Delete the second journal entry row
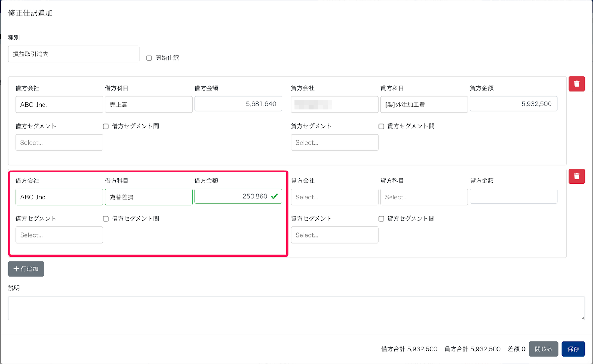This screenshot has height=364, width=593. 576,176
